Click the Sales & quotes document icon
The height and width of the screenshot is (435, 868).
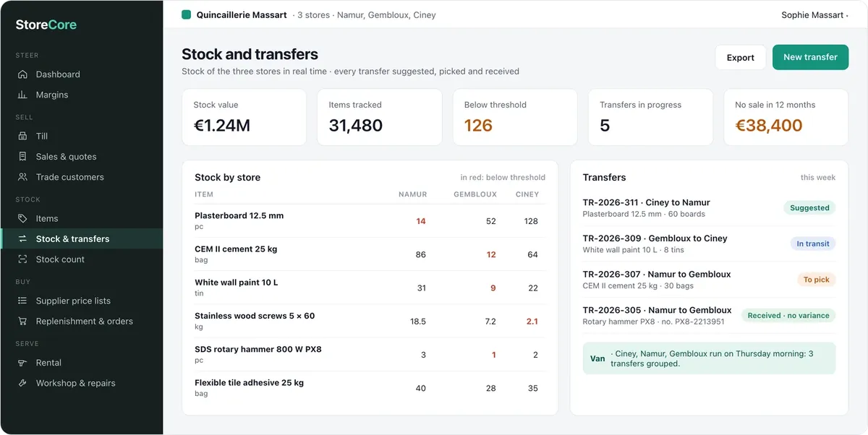[22, 157]
